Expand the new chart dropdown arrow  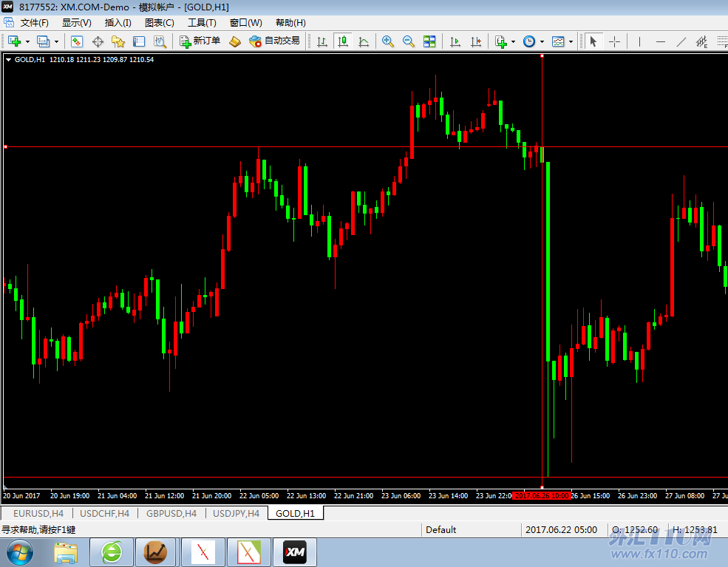pyautogui.click(x=27, y=41)
